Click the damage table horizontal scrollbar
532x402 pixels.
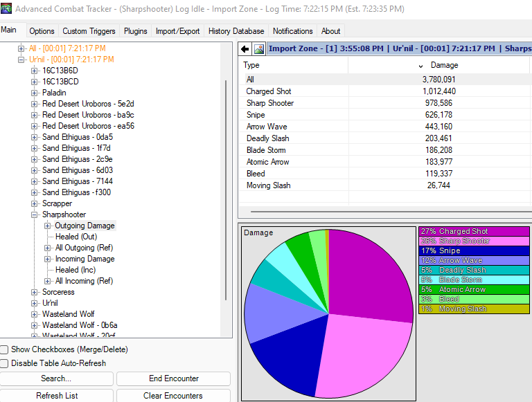coord(391,212)
